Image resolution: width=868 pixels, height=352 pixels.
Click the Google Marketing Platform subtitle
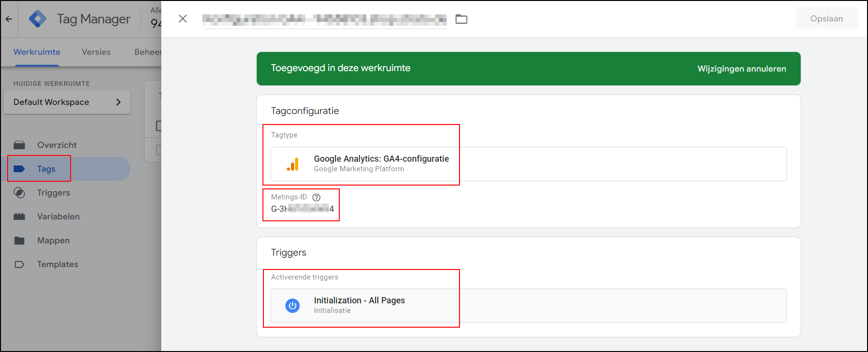pos(359,169)
